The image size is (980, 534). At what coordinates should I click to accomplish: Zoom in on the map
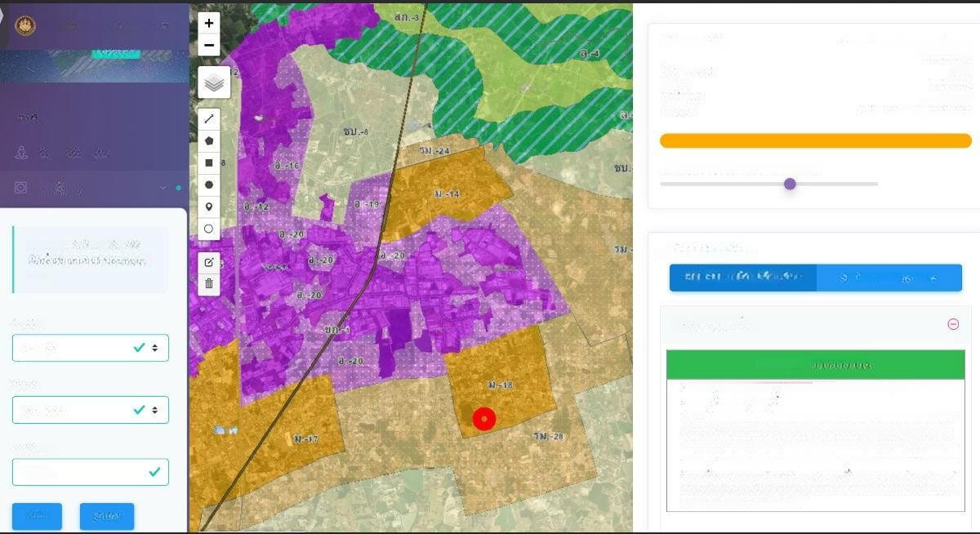[209, 24]
